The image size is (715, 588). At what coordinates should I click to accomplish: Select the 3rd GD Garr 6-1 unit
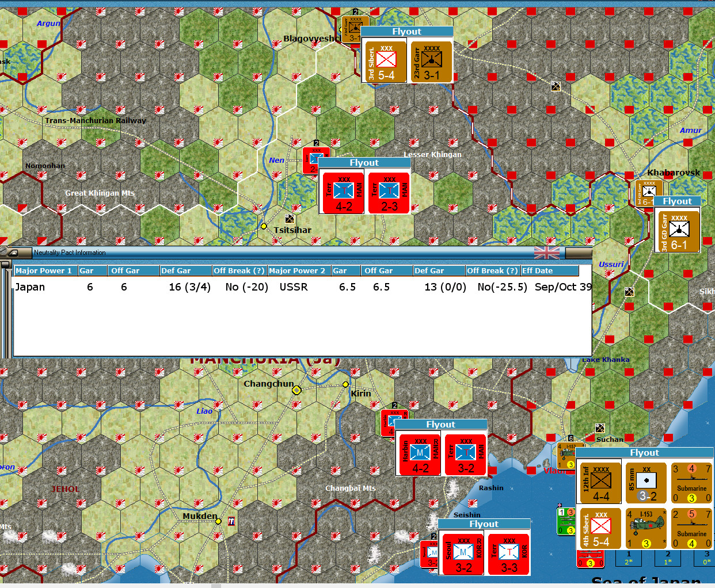678,231
